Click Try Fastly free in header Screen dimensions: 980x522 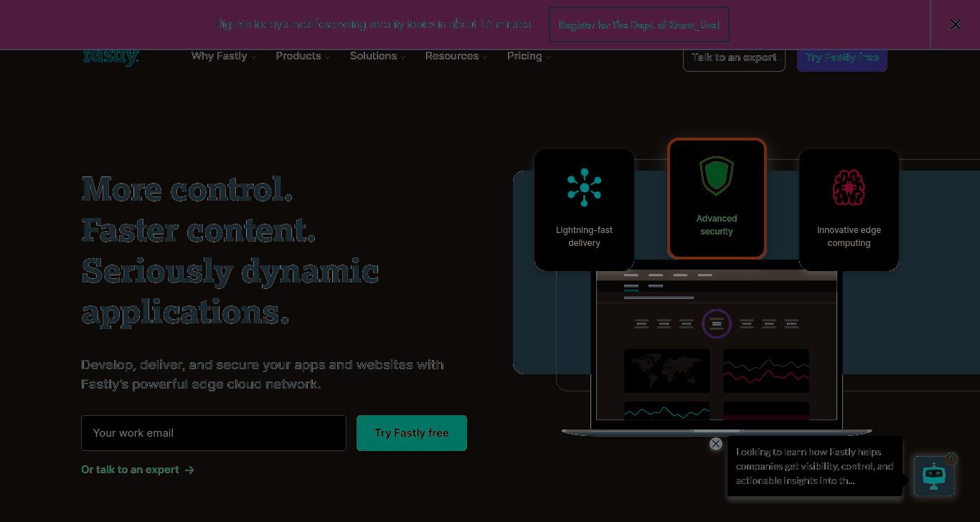pos(842,57)
